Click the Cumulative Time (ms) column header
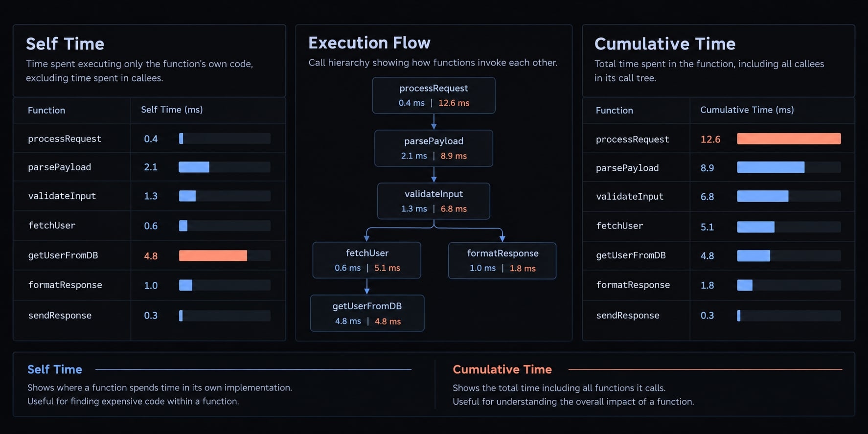 pyautogui.click(x=747, y=110)
